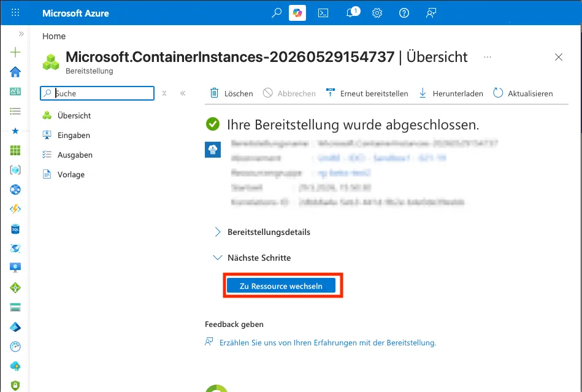Expand the left sidebar with double chevron
Screen dimensions: 582x392
pyautogui.click(x=21, y=34)
